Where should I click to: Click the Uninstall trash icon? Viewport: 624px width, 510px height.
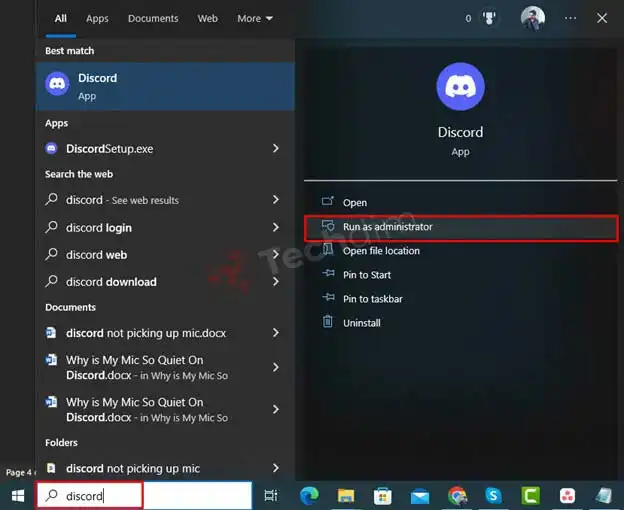pyautogui.click(x=328, y=321)
